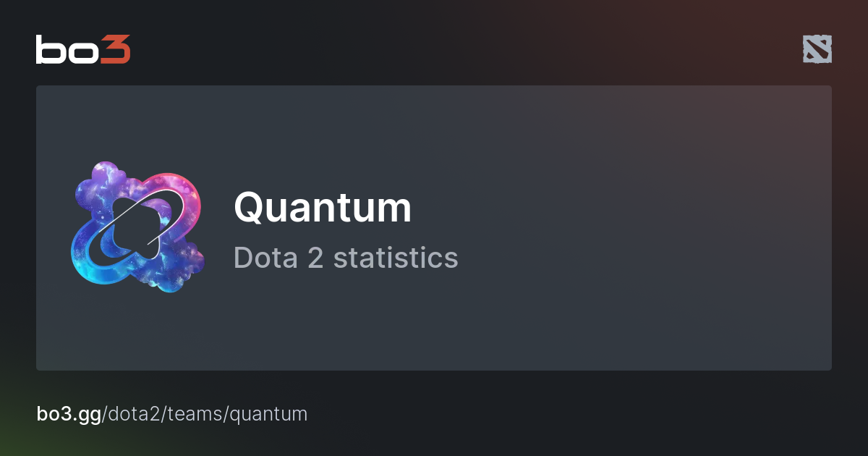The height and width of the screenshot is (456, 868).
Task: Click the red 3 in the bo3 logo
Action: (x=115, y=49)
